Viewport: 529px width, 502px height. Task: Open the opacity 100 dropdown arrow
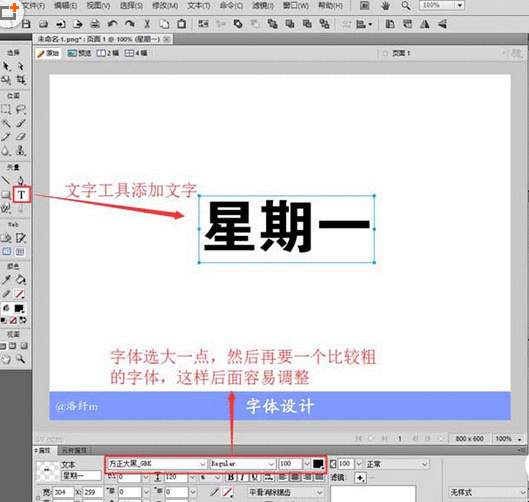click(359, 464)
